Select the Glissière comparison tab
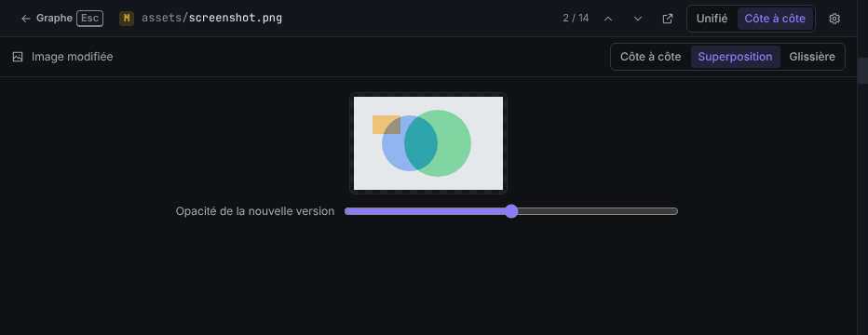This screenshot has height=335, width=868. point(812,57)
